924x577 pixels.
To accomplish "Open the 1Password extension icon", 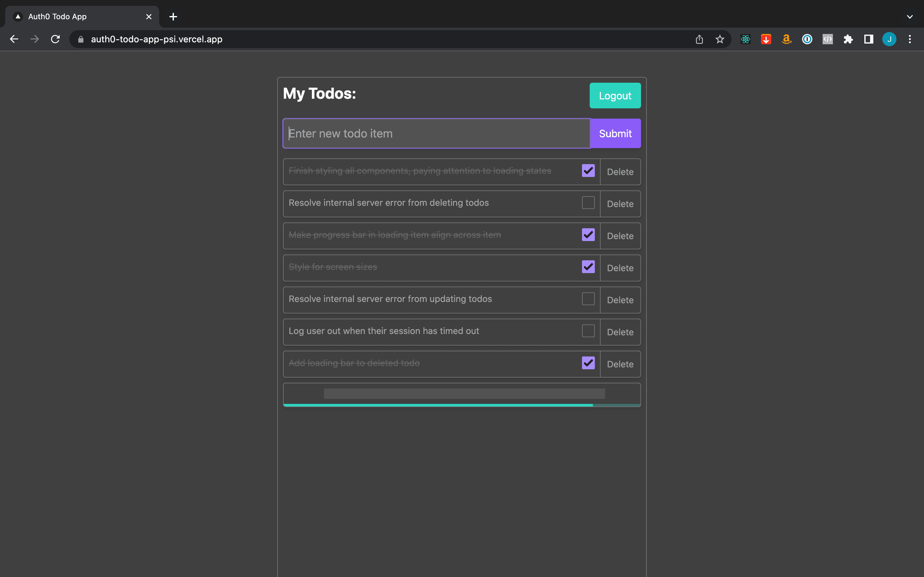I will click(807, 39).
